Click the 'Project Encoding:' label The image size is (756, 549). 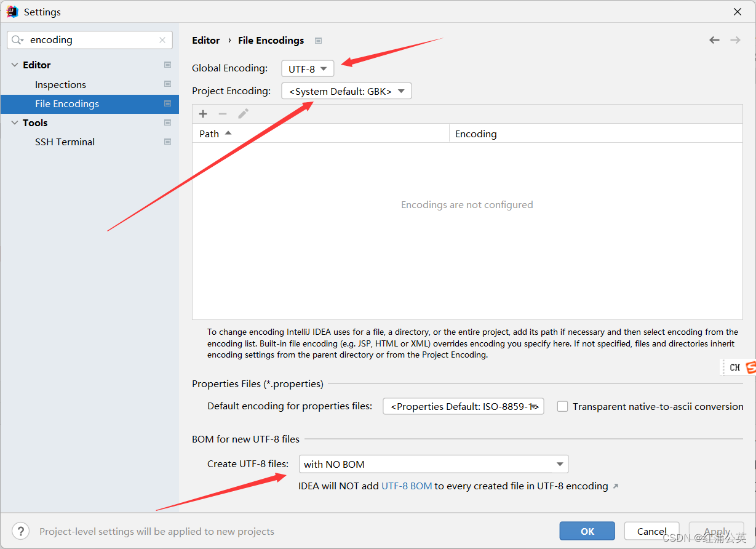pos(231,91)
